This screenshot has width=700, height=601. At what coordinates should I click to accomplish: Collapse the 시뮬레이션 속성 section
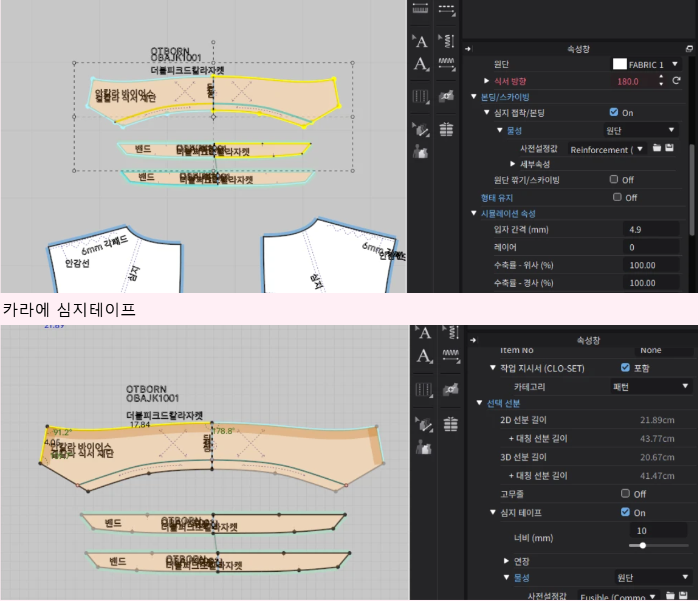(475, 213)
